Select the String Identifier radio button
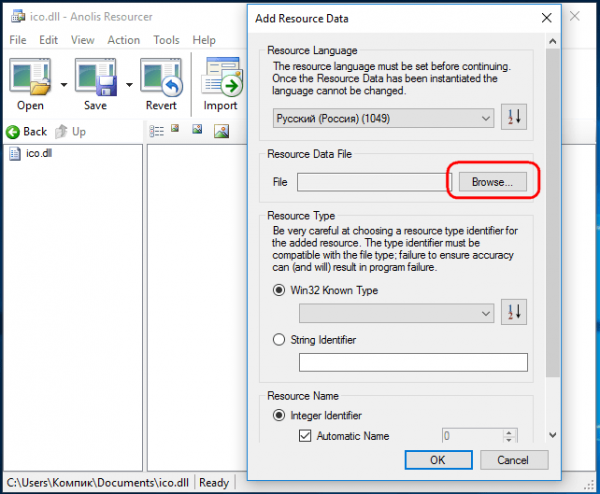The image size is (600, 494). tap(279, 340)
